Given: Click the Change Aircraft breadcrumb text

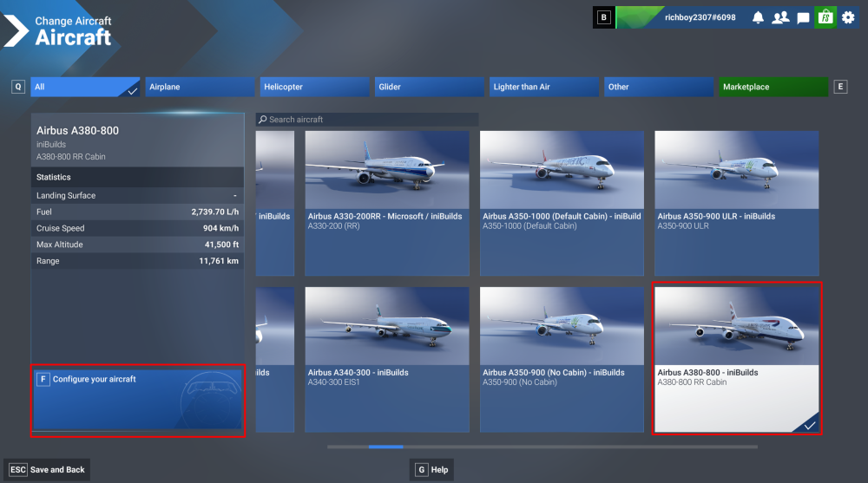Looking at the screenshot, I should [x=73, y=21].
